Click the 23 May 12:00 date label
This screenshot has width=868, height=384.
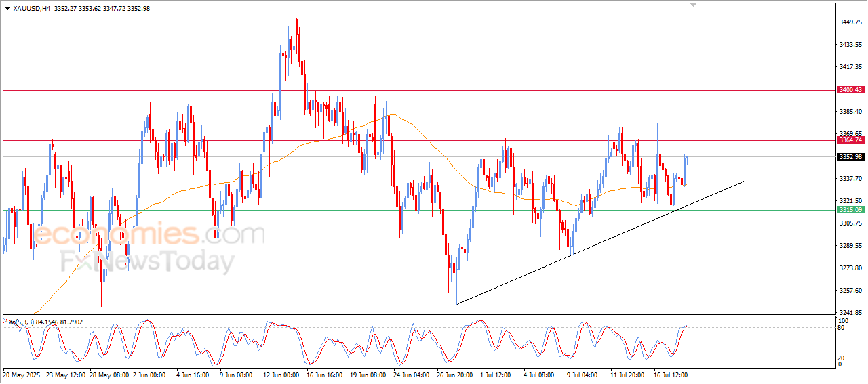(x=66, y=375)
